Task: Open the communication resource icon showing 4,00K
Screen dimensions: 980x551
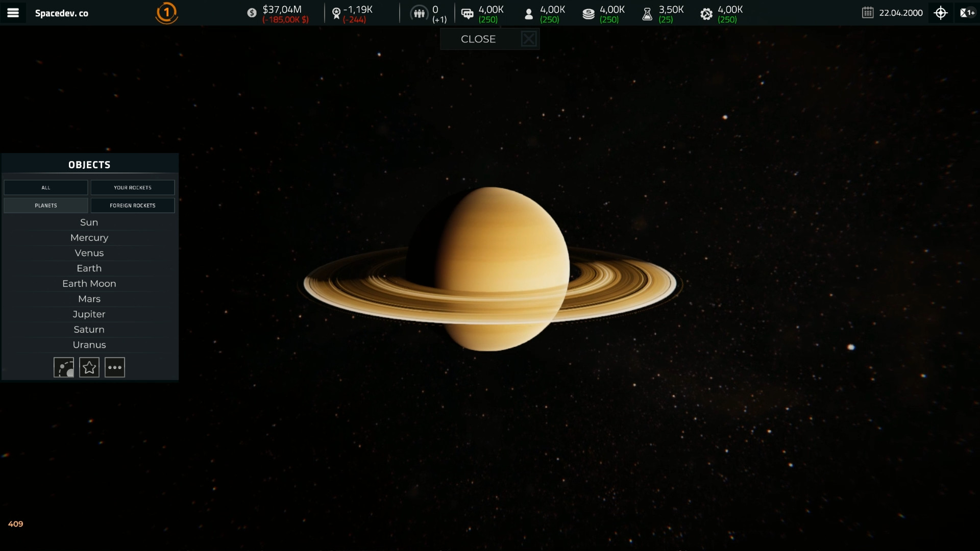Action: 468,13
